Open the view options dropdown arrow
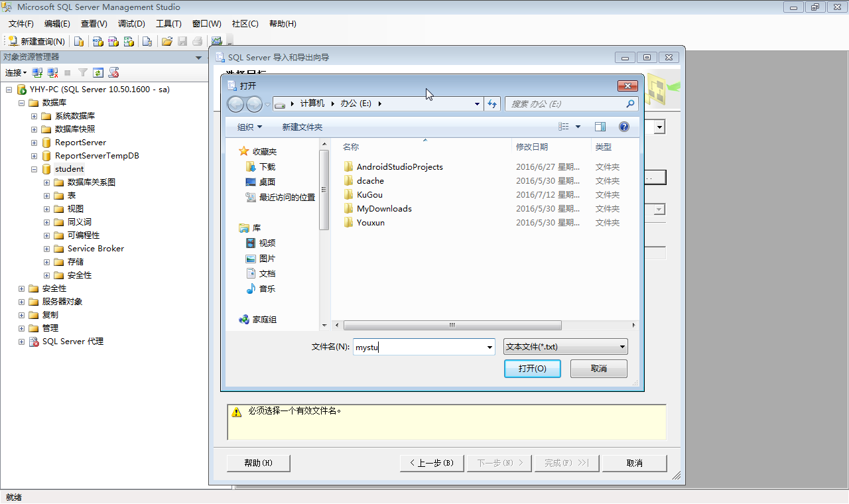The image size is (849, 504). coord(578,127)
